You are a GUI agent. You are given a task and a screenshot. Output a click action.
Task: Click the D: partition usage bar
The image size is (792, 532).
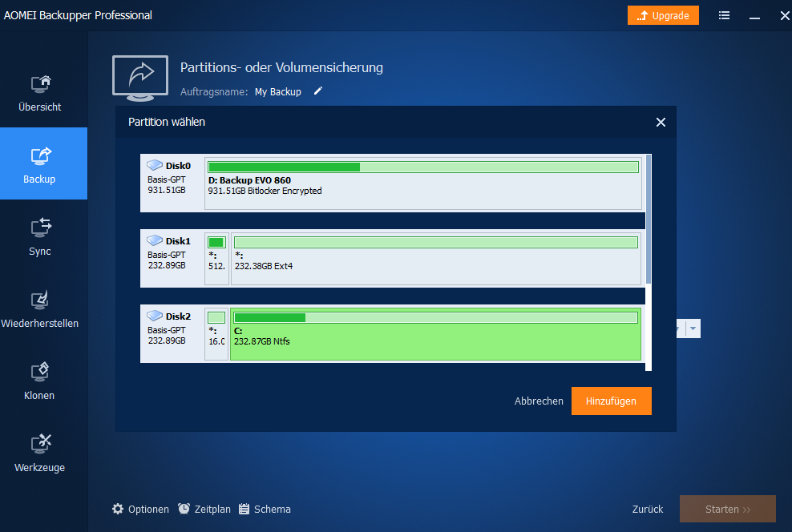pos(423,167)
